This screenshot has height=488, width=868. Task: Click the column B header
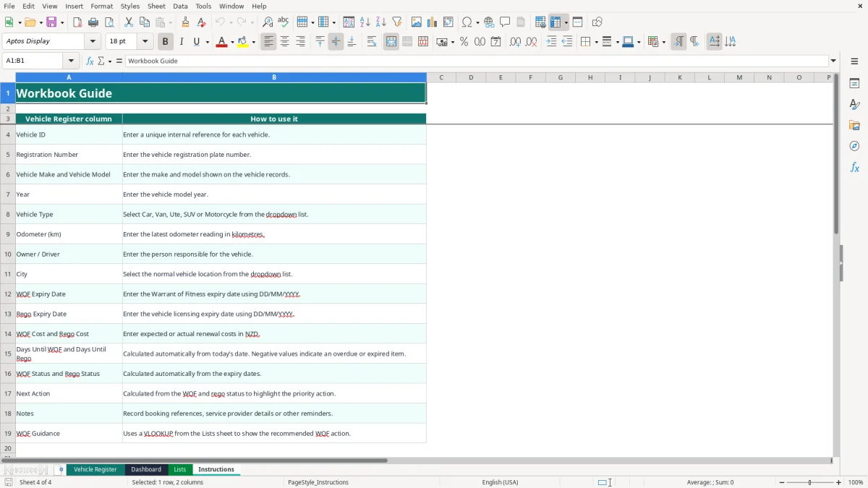coord(274,77)
